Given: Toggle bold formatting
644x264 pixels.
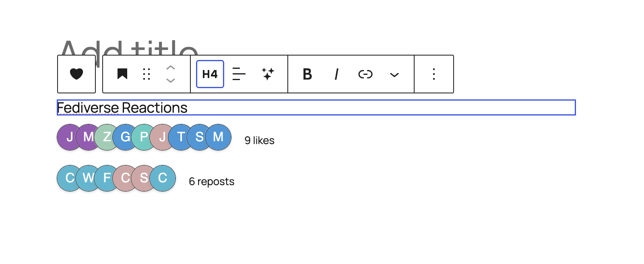Looking at the screenshot, I should point(308,74).
